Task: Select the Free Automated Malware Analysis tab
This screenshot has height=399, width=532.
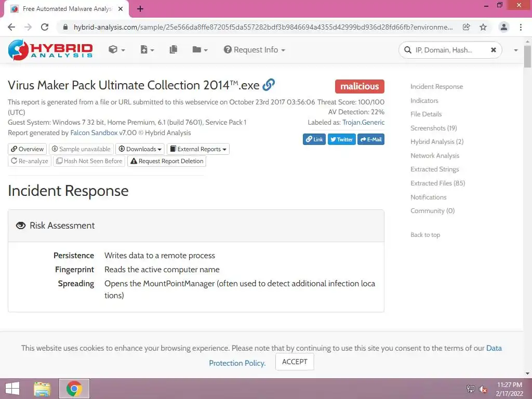Action: pos(66,9)
